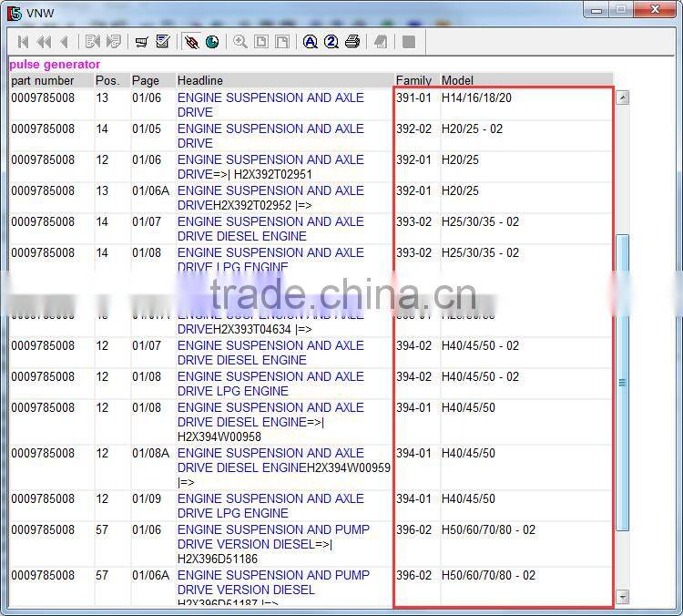Click the next document page icon
This screenshot has height=616, width=683.
(114, 42)
